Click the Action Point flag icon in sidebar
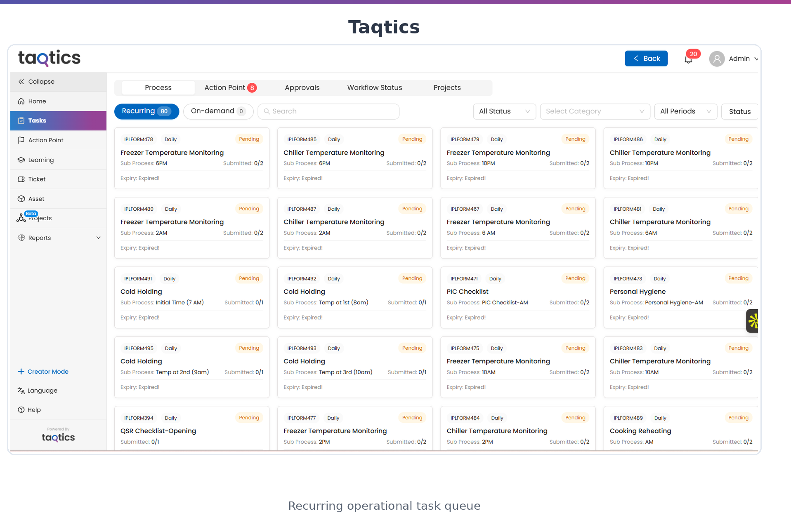Screen dimensions: 791x532 pyautogui.click(x=21, y=140)
